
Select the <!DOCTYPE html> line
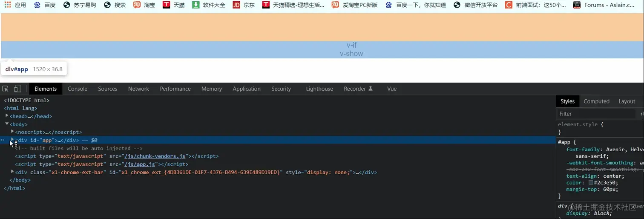coord(27,101)
